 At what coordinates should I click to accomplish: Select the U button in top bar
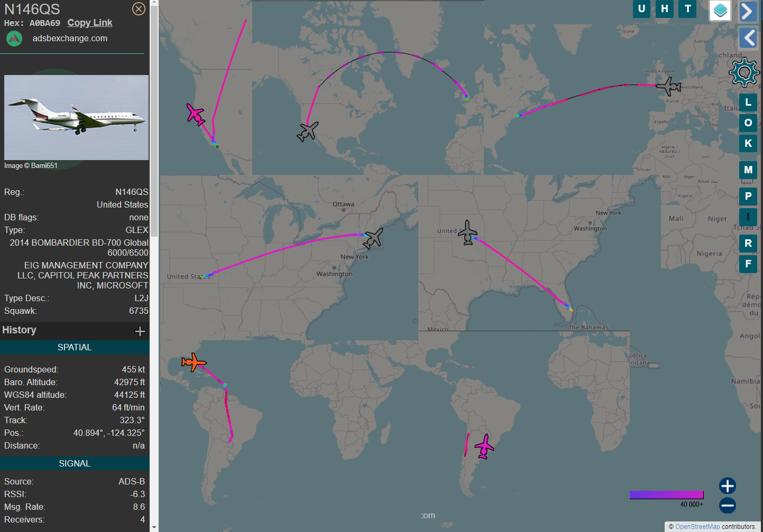pos(641,9)
